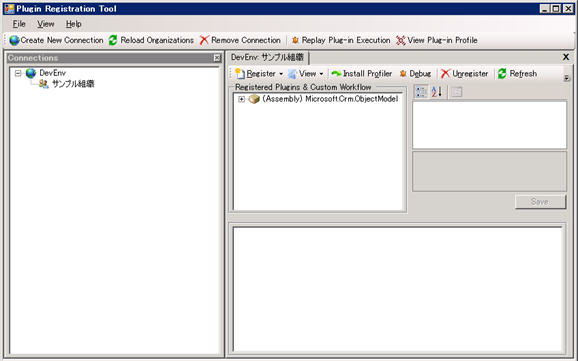This screenshot has width=578, height=361.
Task: Click Install Profiler green arrow icon
Action: pos(336,73)
